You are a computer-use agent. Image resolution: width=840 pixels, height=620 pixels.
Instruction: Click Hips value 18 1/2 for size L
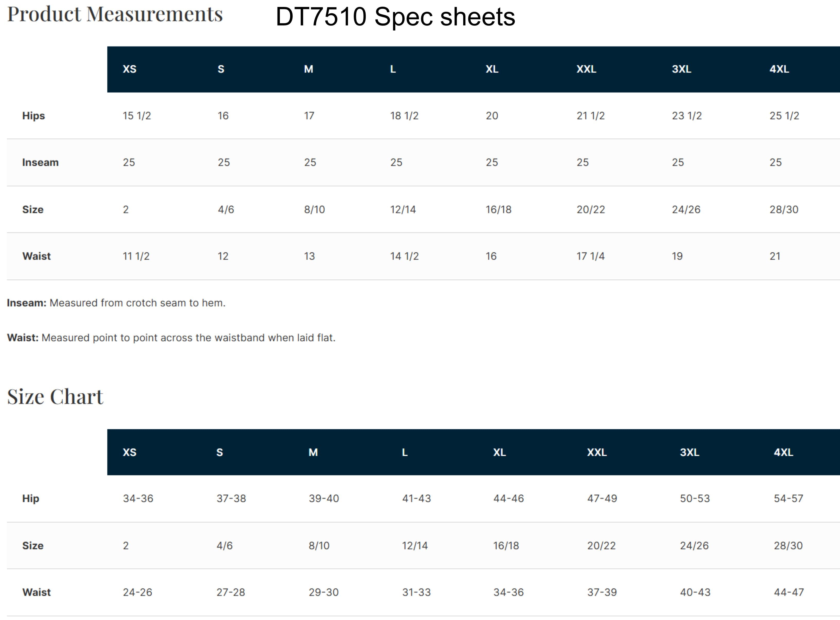[404, 116]
